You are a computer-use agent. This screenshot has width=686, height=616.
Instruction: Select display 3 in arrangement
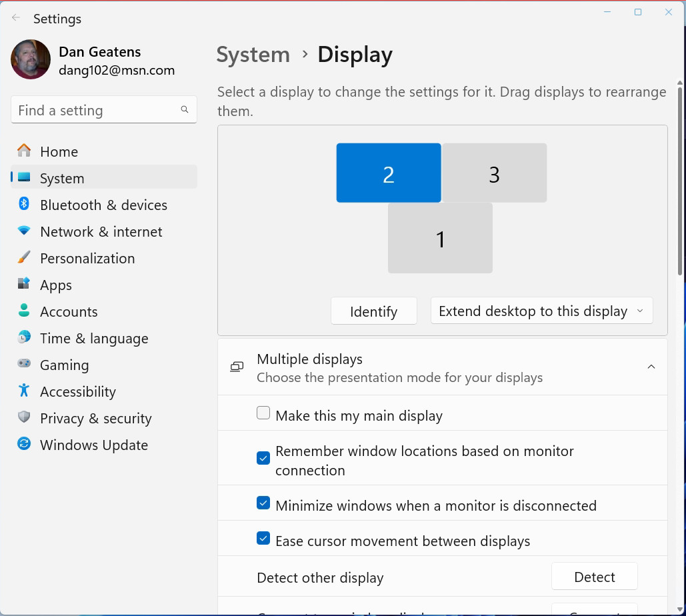pyautogui.click(x=494, y=173)
